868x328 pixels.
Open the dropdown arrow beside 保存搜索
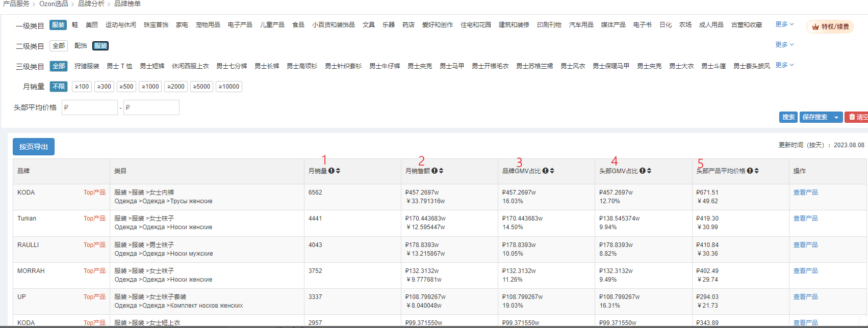[836, 117]
